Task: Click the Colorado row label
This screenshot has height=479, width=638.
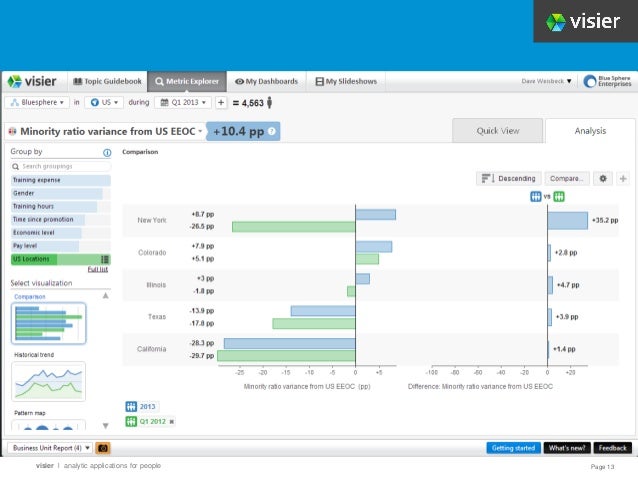Action: click(x=152, y=253)
